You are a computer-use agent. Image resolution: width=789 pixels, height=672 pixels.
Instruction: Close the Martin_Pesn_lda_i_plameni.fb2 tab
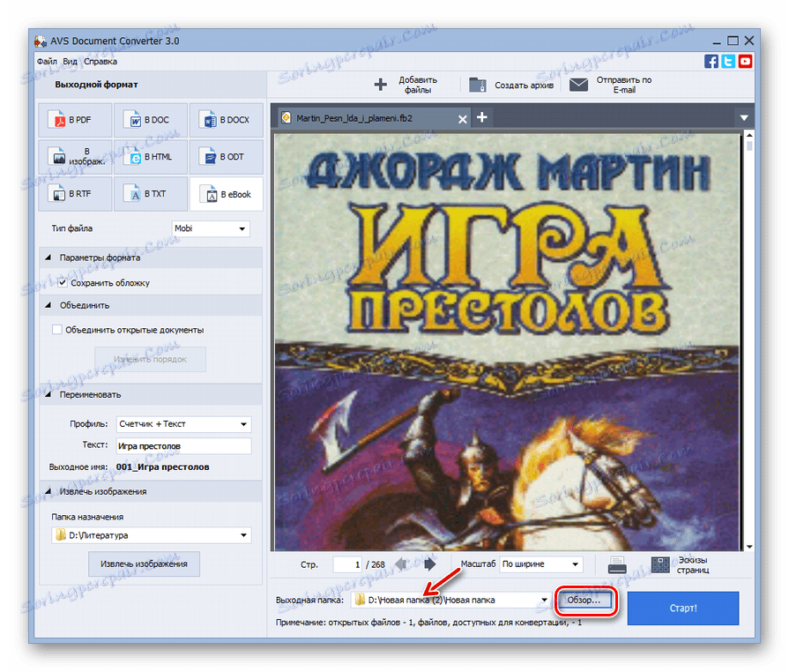(463, 119)
